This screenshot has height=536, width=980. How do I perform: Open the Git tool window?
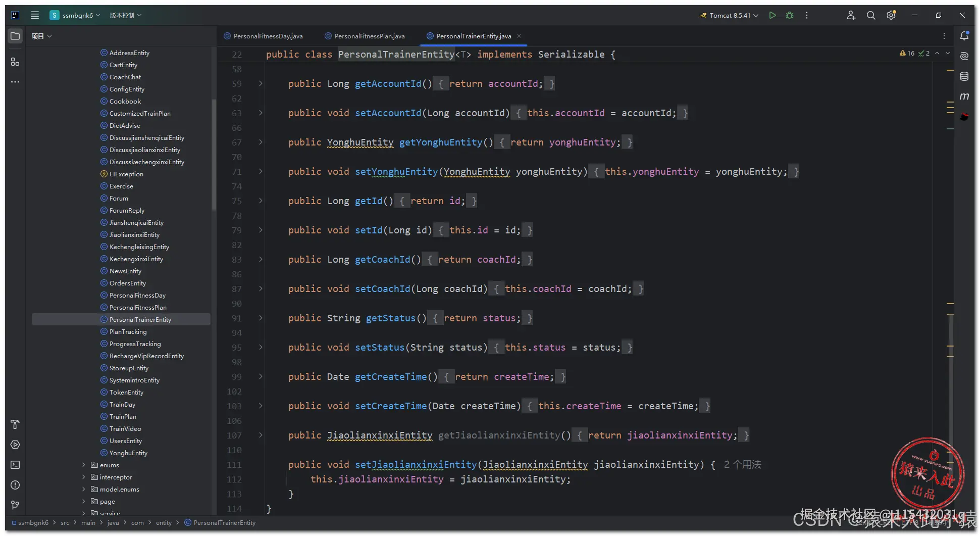point(15,505)
